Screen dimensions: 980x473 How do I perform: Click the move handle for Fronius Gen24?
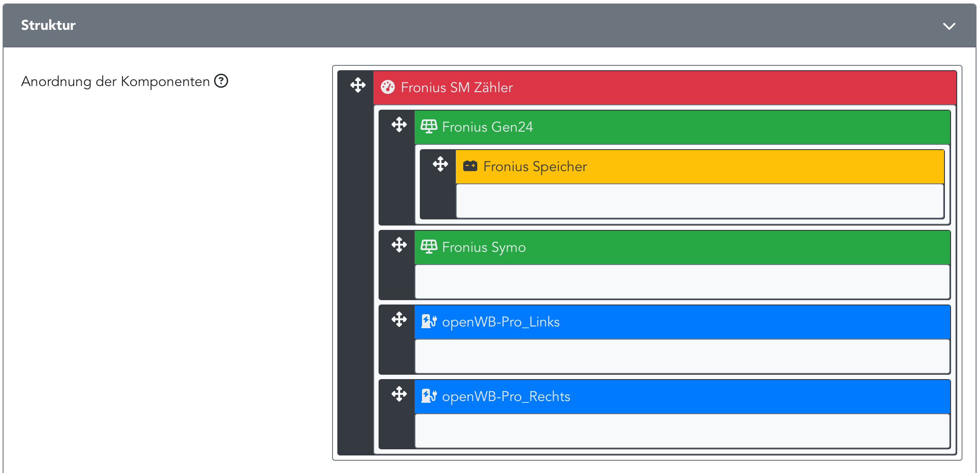point(399,125)
